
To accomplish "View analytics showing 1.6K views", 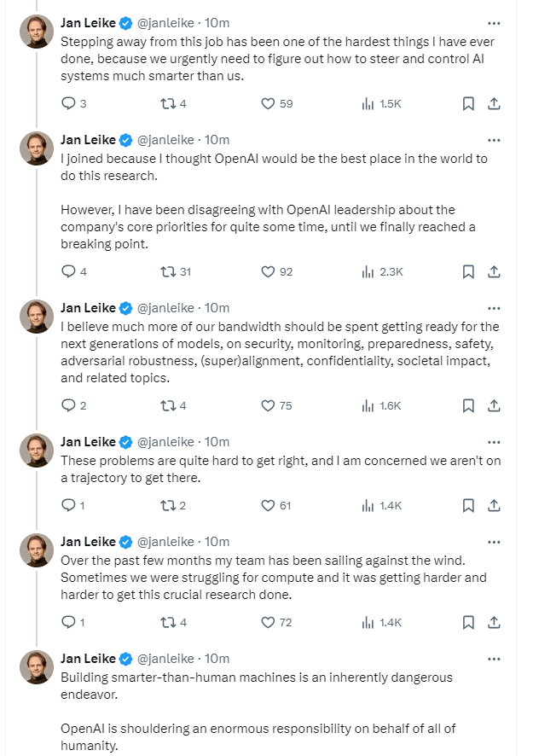I will (381, 405).
